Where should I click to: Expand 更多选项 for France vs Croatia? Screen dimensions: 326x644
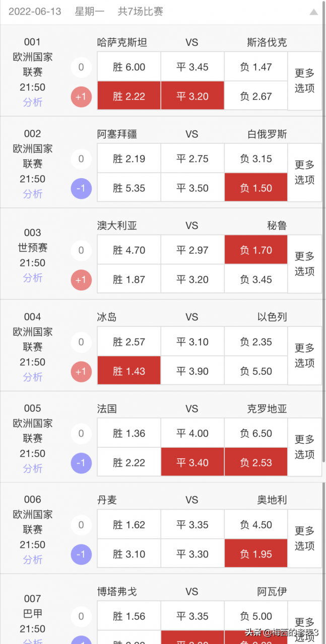click(304, 447)
